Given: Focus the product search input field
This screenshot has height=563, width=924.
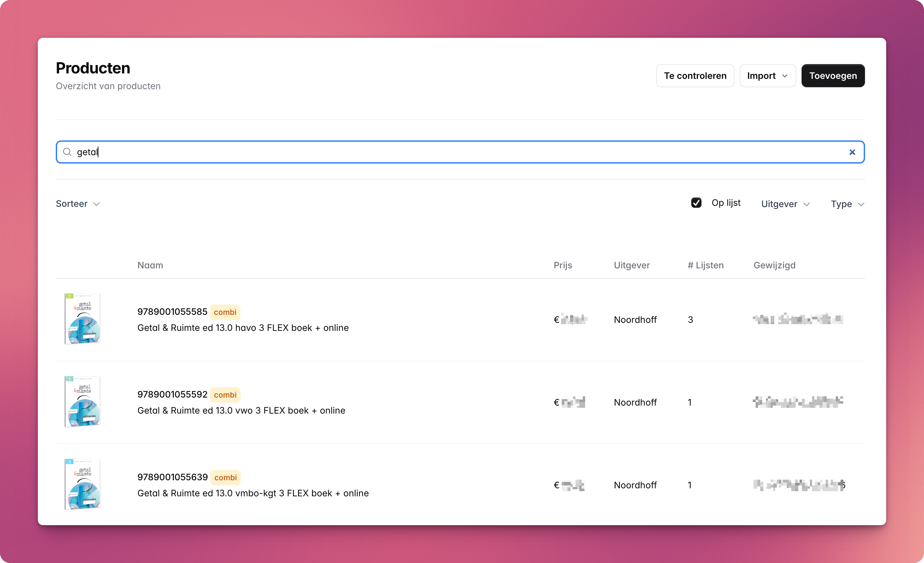Looking at the screenshot, I should pyautogui.click(x=450, y=152).
